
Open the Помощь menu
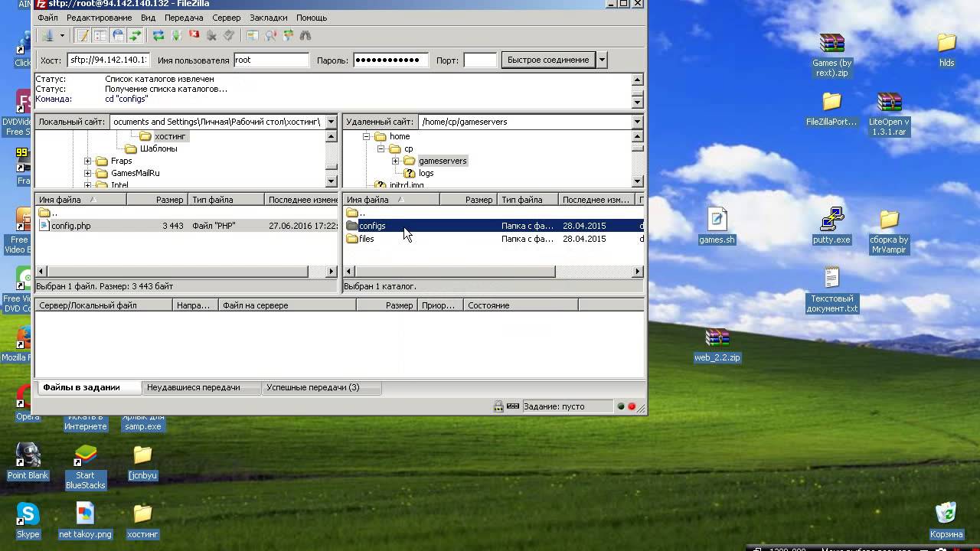(312, 18)
